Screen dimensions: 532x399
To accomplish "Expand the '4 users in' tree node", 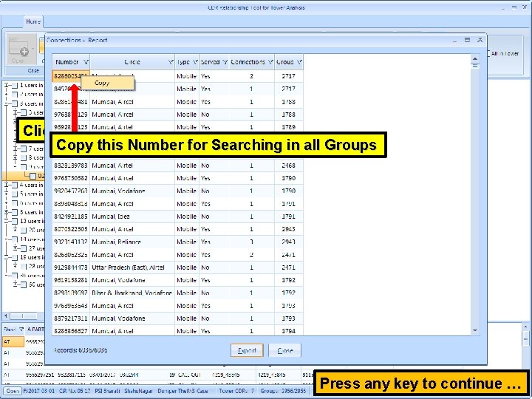I will click(x=6, y=185).
